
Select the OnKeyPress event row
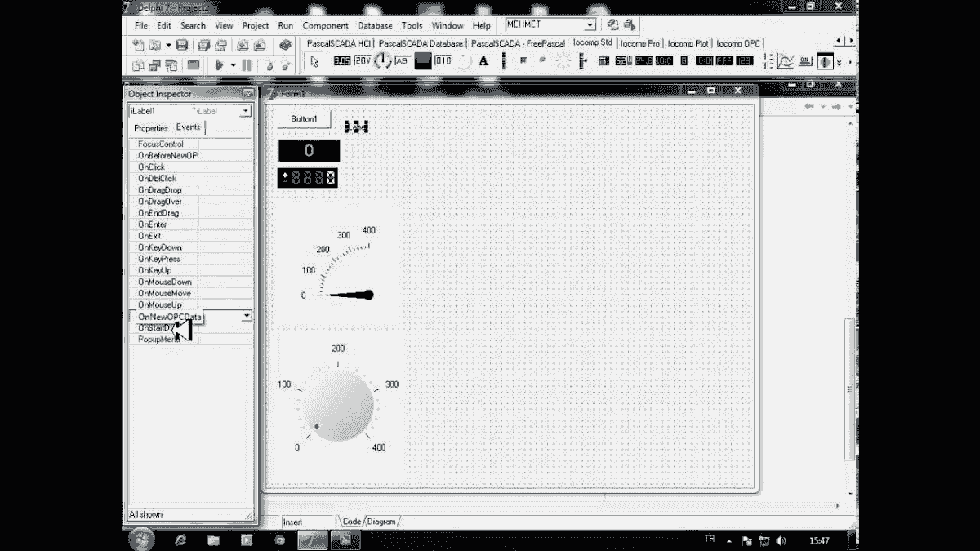click(191, 259)
